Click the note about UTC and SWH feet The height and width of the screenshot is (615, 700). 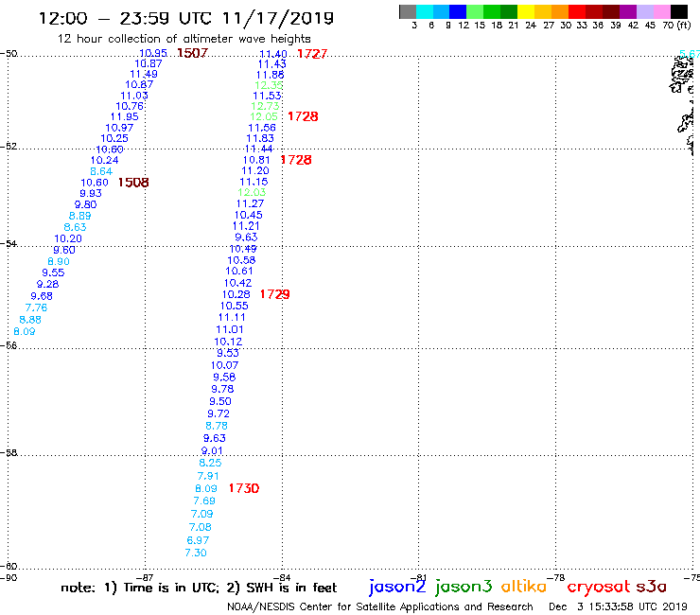pyautogui.click(x=199, y=588)
